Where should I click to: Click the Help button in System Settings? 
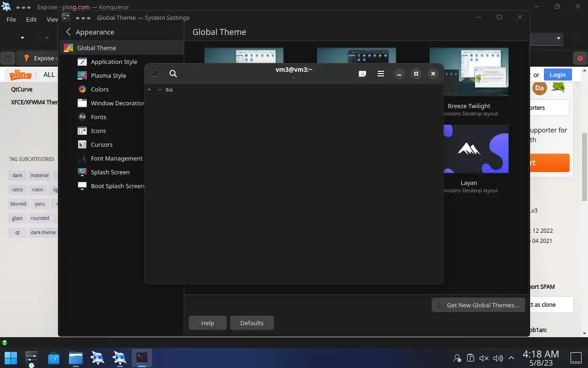208,323
